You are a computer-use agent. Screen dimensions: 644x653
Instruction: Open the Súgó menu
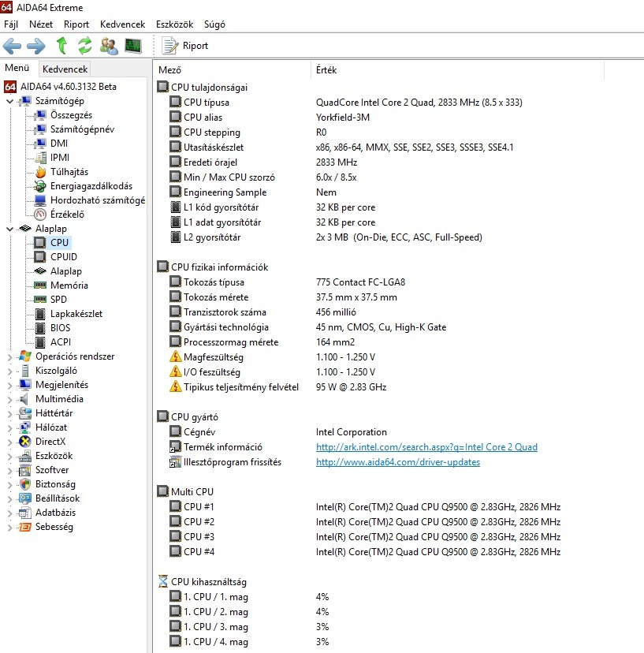[x=214, y=24]
